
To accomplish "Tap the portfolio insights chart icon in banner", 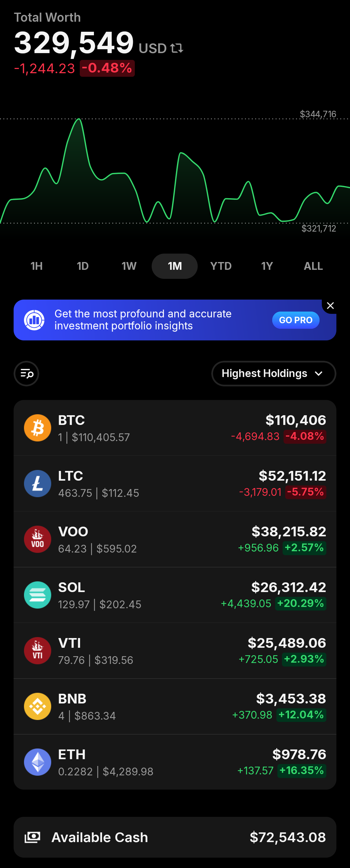I will (34, 320).
